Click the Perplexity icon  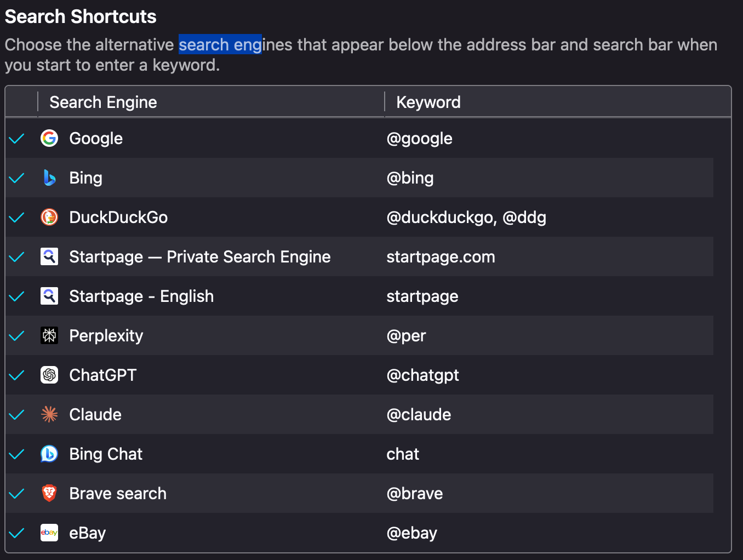49,335
